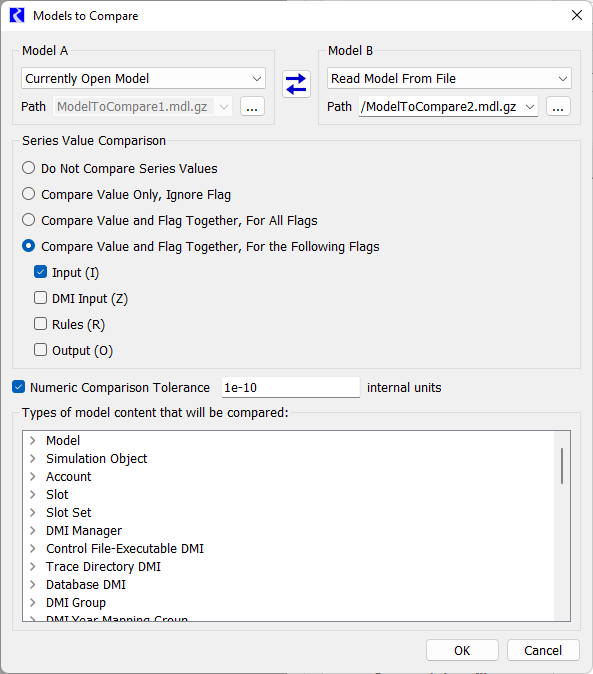Select Compare Value Only, Ignore Flag
Image resolution: width=593 pixels, height=674 pixels.
pos(28,194)
